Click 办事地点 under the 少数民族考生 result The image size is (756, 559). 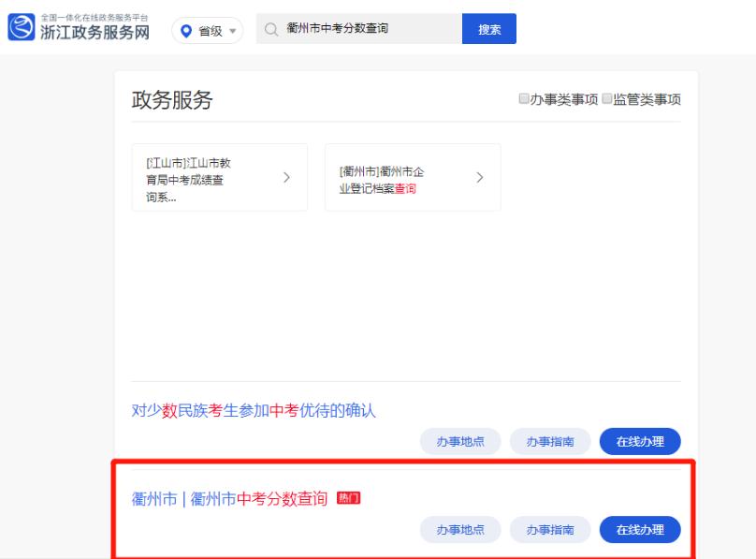[459, 441]
